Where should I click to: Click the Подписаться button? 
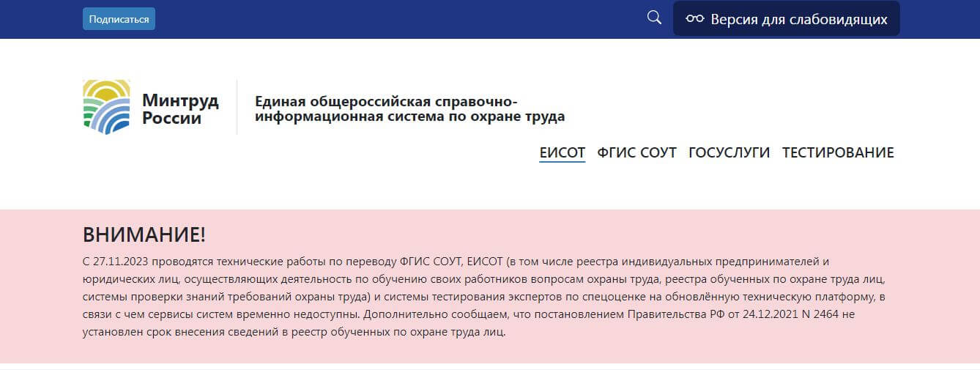click(x=119, y=19)
